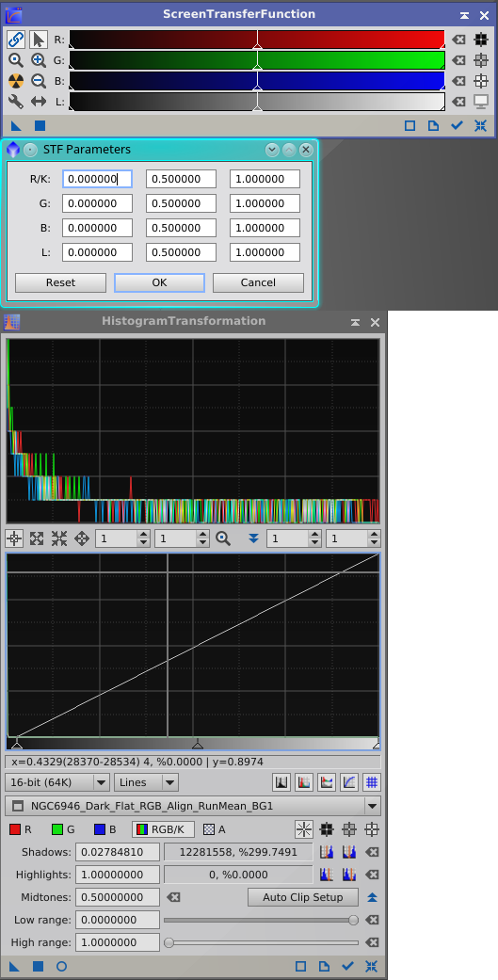Screen dimensions: 498x980
Task: Select the STF pan horizontal arrows mode
Action: pyautogui.click(x=39, y=102)
